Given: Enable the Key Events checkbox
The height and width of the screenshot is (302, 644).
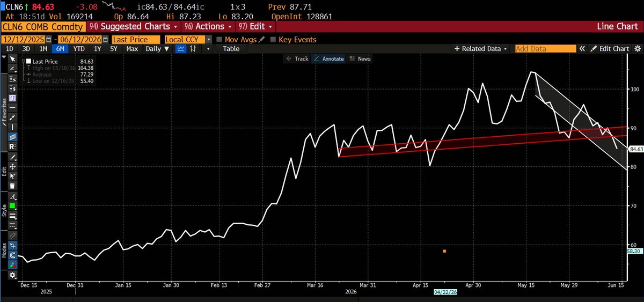Looking at the screenshot, I should pyautogui.click(x=273, y=39).
